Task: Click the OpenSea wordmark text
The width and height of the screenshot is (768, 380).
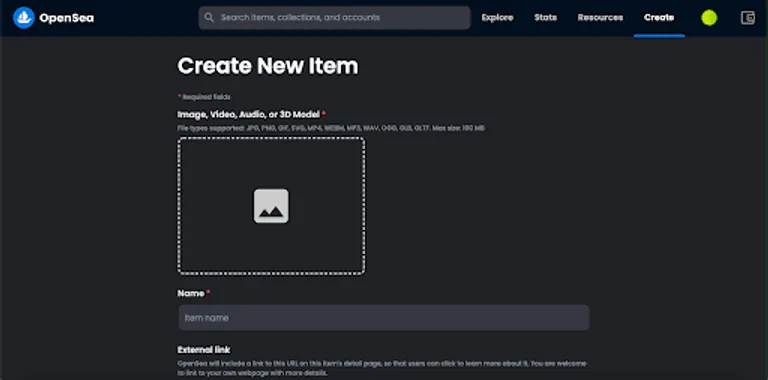Action: point(67,19)
